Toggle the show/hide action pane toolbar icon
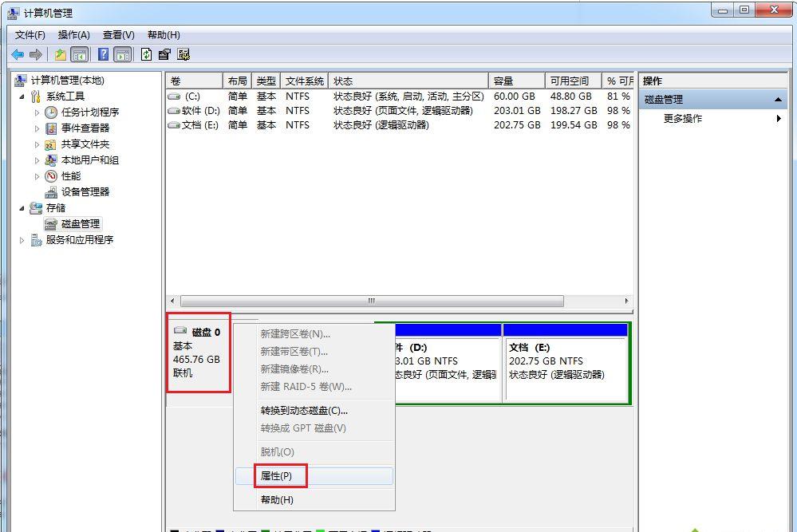 pyautogui.click(x=123, y=54)
